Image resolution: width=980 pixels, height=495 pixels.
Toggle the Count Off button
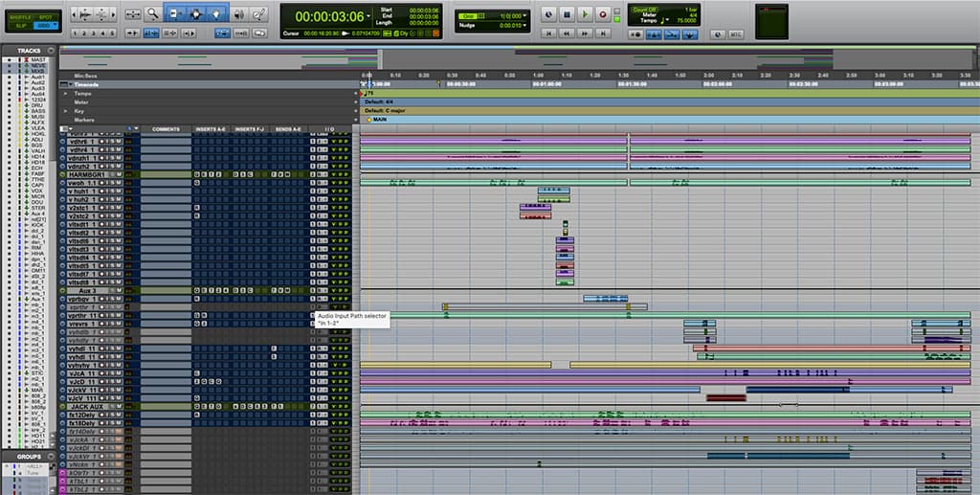644,10
